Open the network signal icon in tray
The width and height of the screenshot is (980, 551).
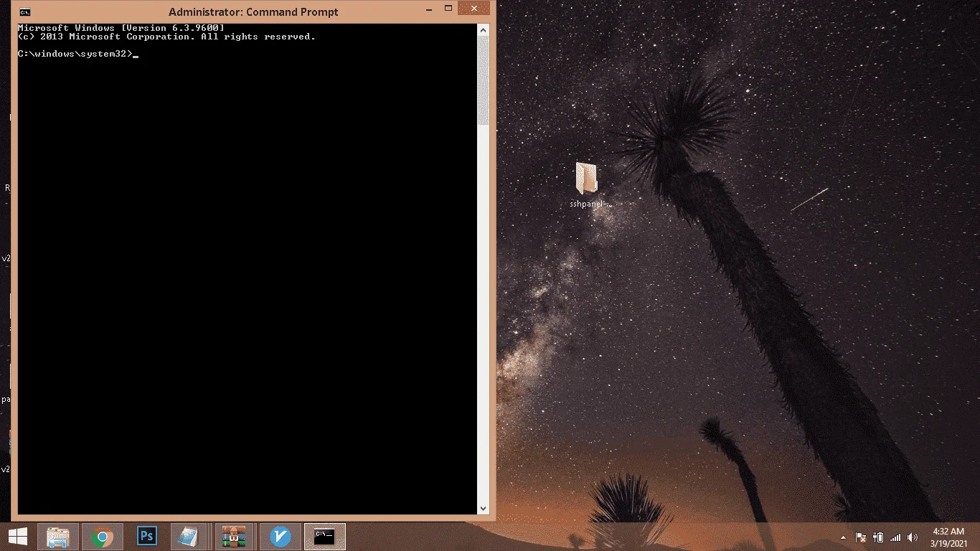(x=895, y=537)
